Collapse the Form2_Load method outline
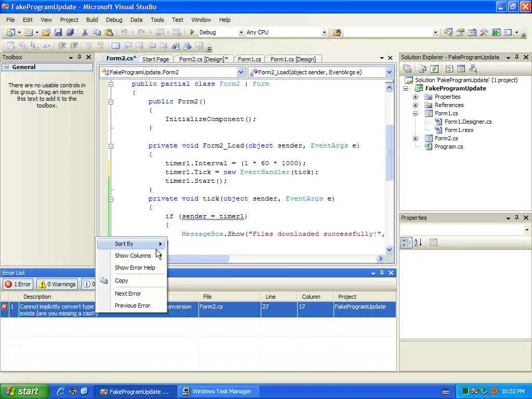 tap(111, 146)
